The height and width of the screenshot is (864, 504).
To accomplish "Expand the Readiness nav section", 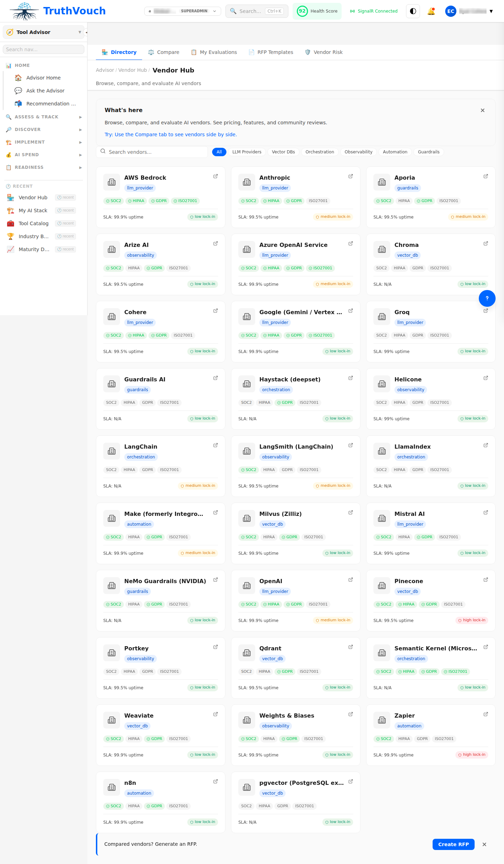I will click(43, 167).
